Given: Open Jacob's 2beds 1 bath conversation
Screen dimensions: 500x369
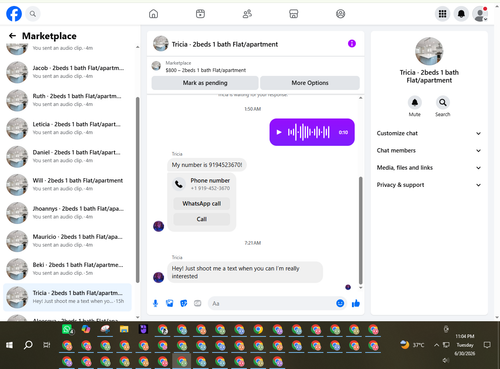Looking at the screenshot, I should [x=67, y=72].
